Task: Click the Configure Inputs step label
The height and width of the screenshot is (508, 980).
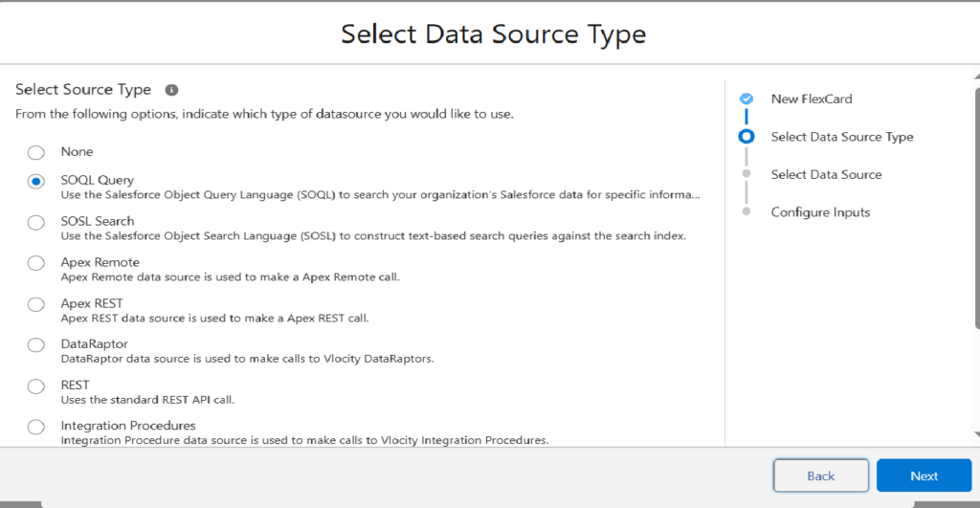Action: point(820,212)
